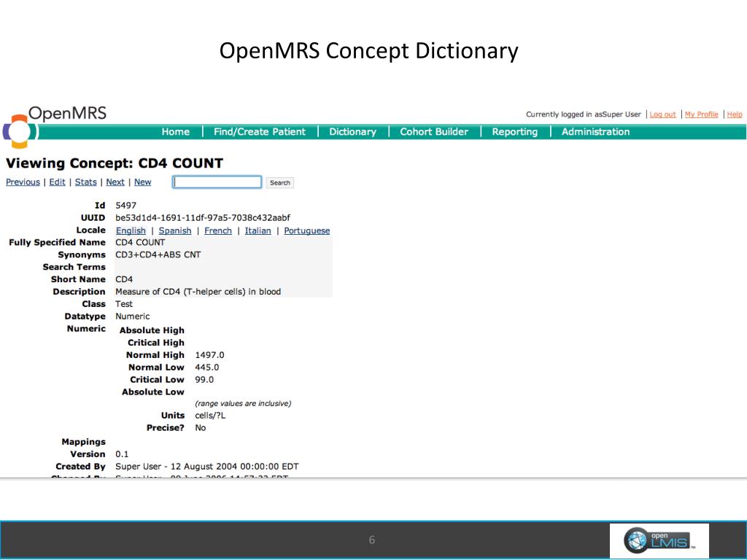The image size is (747, 560).
Task: Click the Critical High label
Action: coord(156,343)
